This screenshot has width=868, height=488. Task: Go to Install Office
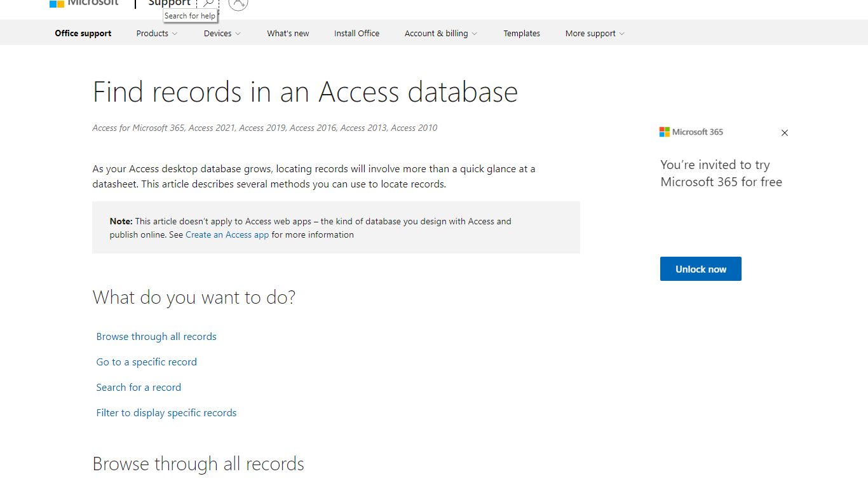[356, 33]
